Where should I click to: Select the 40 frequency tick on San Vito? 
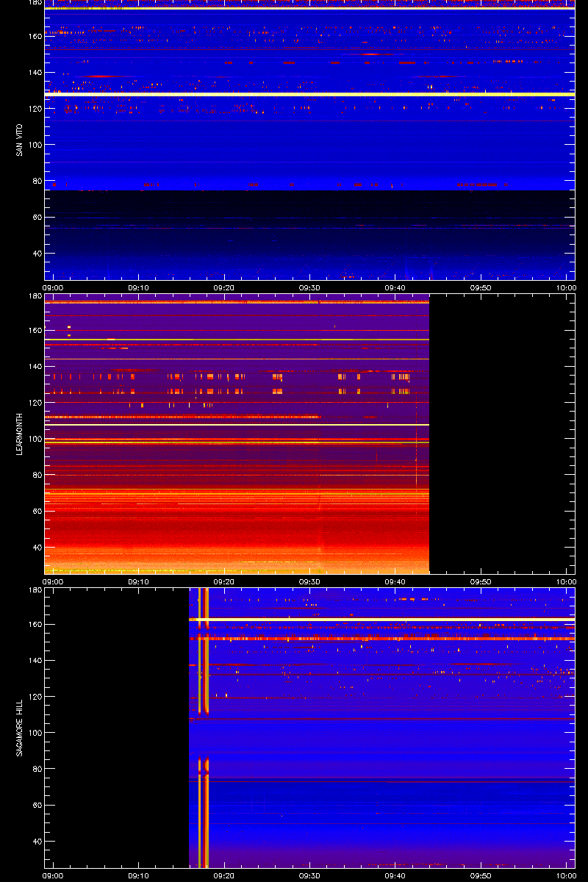[x=36, y=254]
